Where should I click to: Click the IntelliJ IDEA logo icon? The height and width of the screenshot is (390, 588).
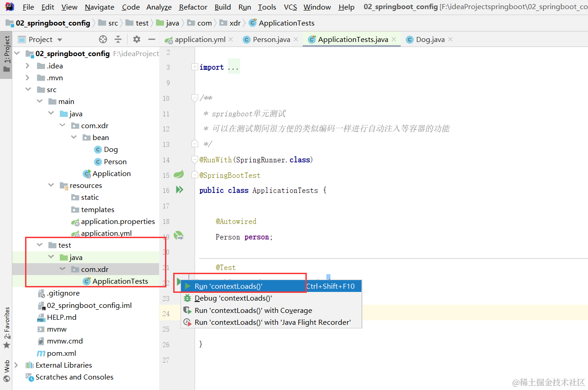pos(10,6)
